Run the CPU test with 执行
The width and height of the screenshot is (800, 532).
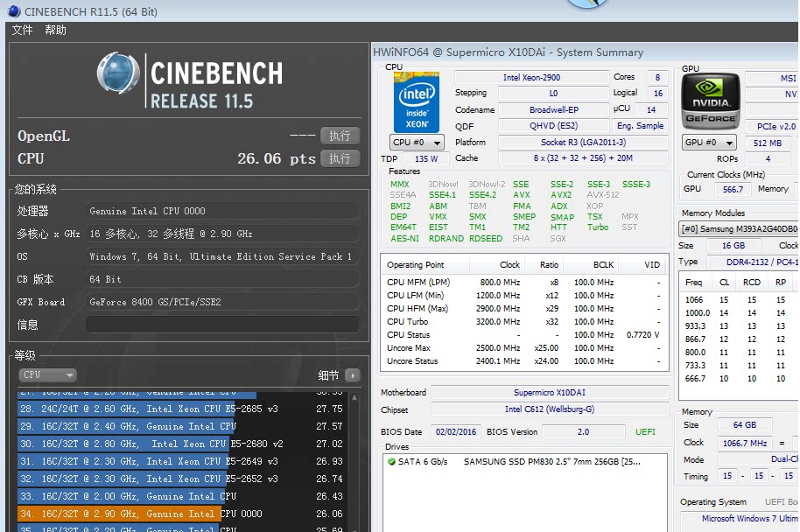tap(340, 158)
